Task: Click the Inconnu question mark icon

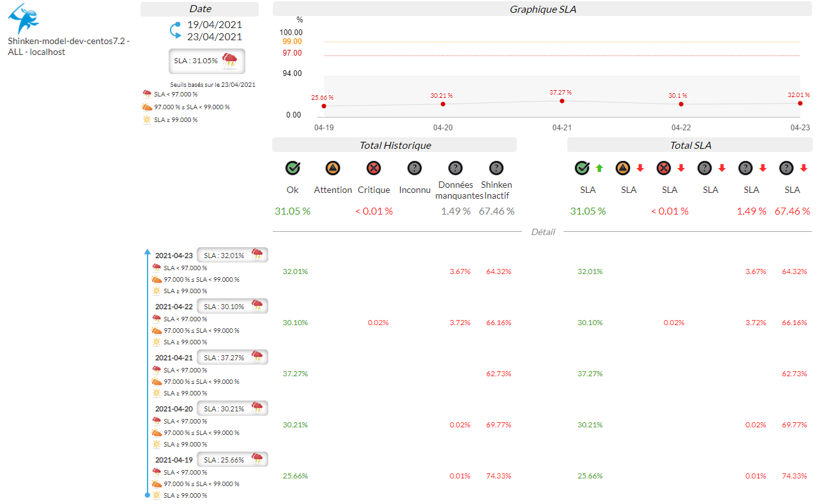Action: 415,168
